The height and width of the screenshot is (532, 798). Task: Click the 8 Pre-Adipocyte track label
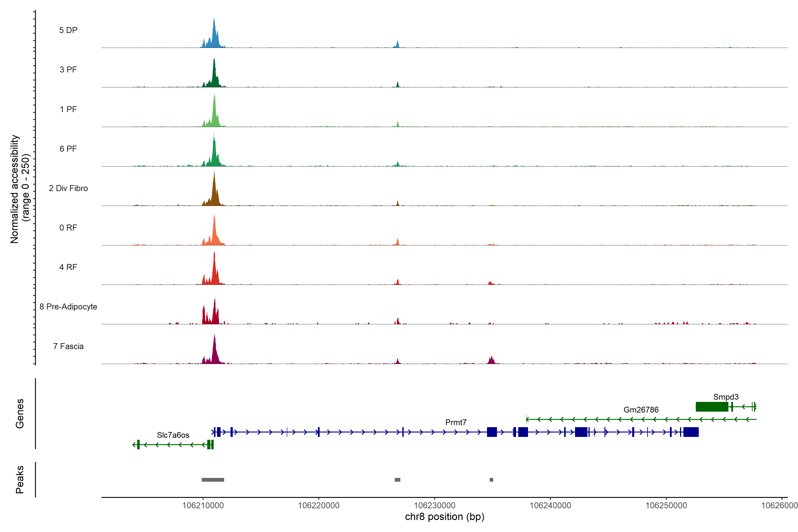click(x=68, y=307)
